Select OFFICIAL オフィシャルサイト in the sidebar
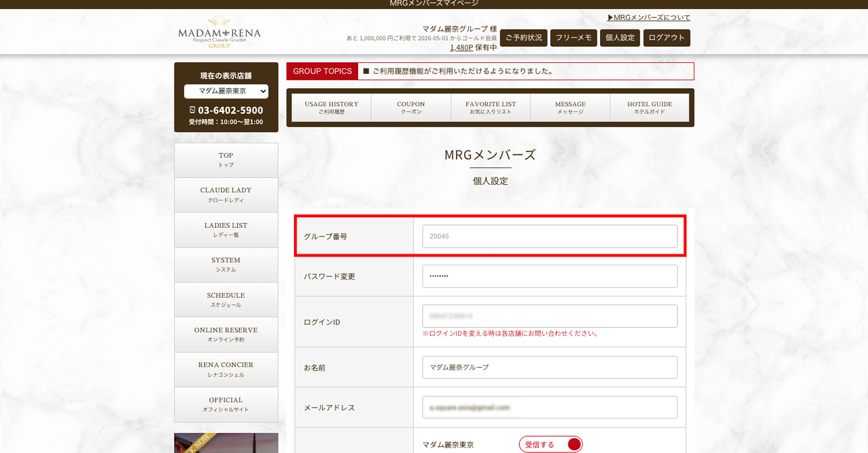 [x=226, y=405]
